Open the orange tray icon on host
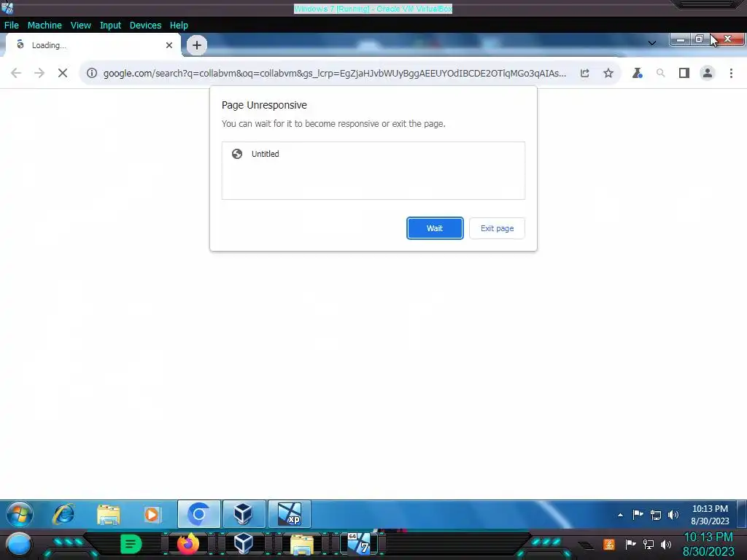 (609, 544)
